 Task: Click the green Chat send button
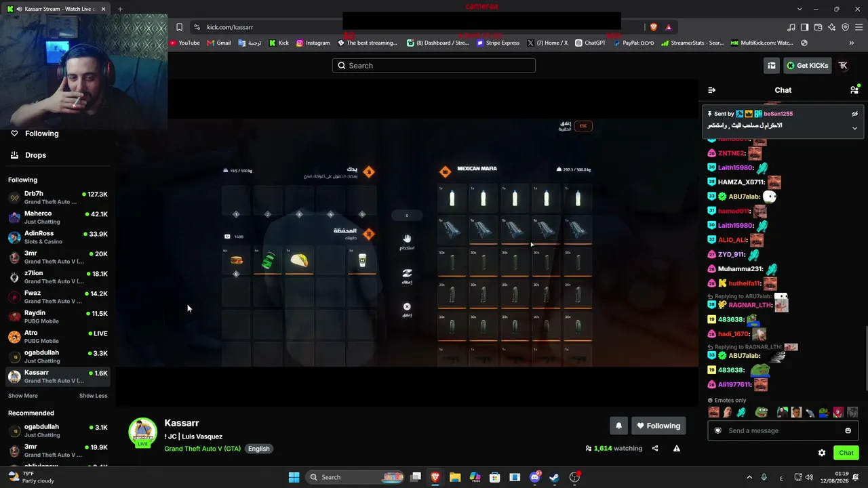pos(846,453)
